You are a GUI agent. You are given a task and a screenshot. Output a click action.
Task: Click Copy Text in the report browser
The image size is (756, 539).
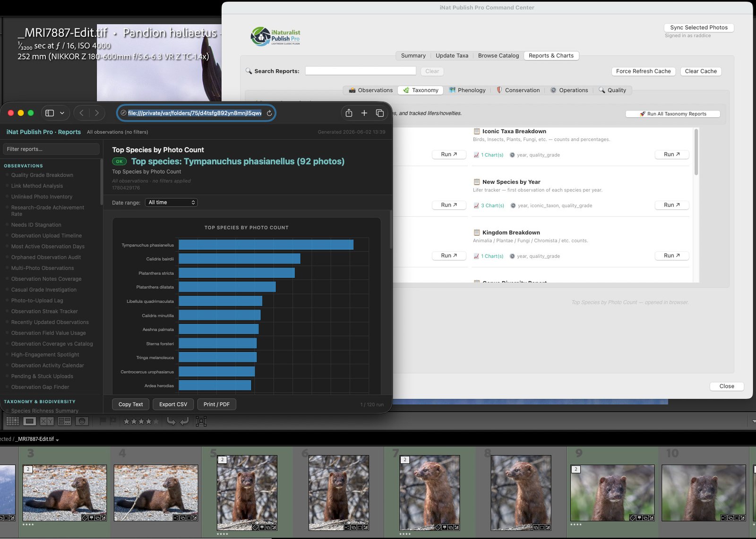(x=130, y=404)
